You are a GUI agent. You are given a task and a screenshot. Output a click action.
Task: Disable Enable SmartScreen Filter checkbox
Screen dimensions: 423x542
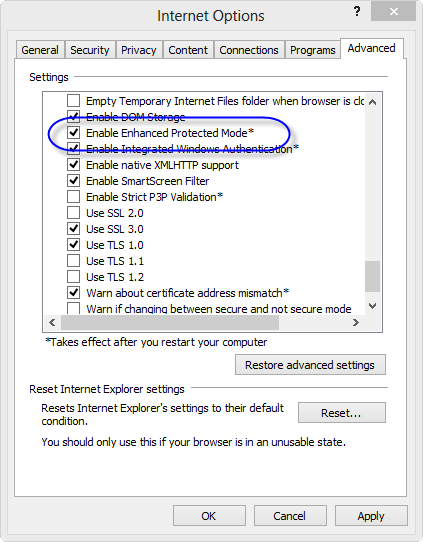point(74,180)
